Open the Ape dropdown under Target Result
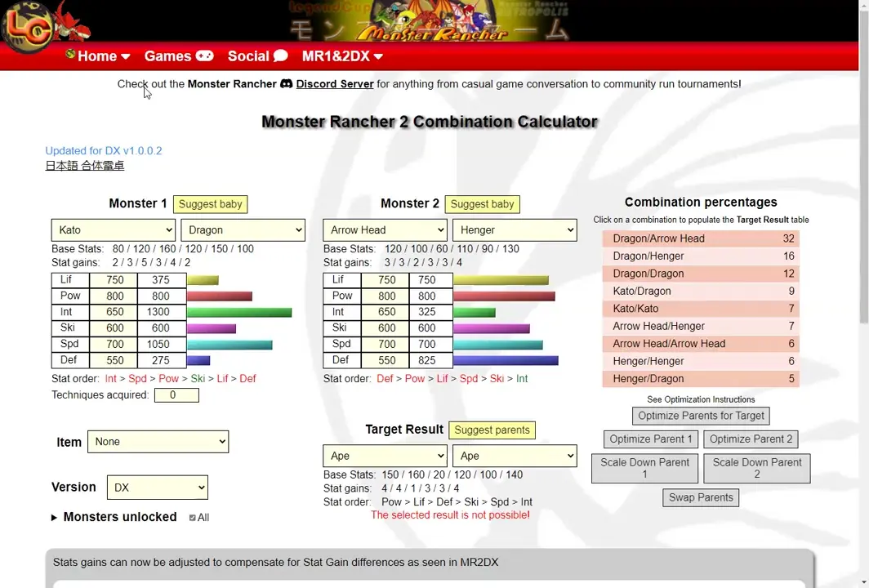Screen dimensions: 869x588 384,457
